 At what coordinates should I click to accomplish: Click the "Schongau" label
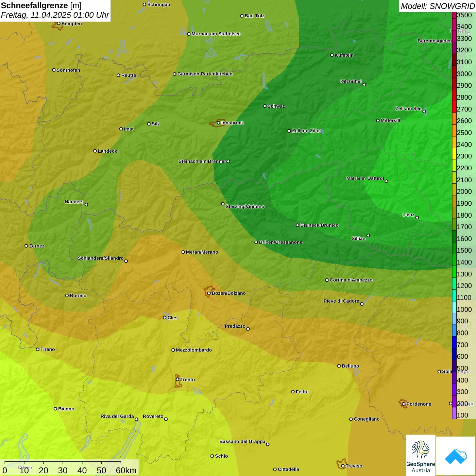159,4
